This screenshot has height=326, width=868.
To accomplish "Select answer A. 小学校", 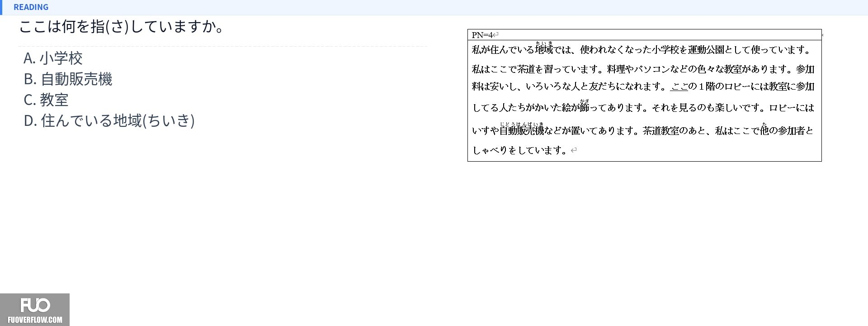I will pyautogui.click(x=53, y=58).
